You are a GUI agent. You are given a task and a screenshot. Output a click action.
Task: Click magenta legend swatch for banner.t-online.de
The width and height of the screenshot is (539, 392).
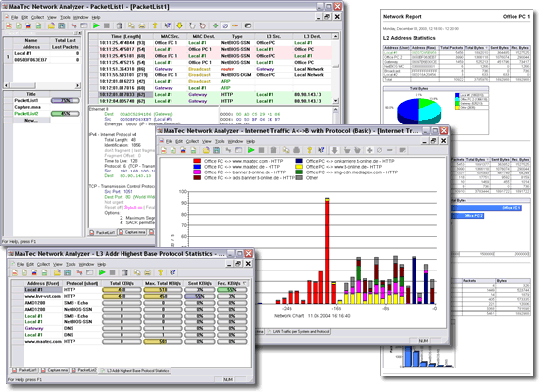tap(197, 172)
